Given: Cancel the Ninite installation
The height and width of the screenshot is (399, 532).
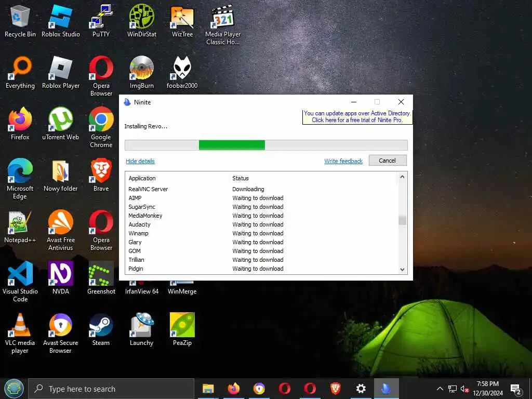Looking at the screenshot, I should pos(388,161).
